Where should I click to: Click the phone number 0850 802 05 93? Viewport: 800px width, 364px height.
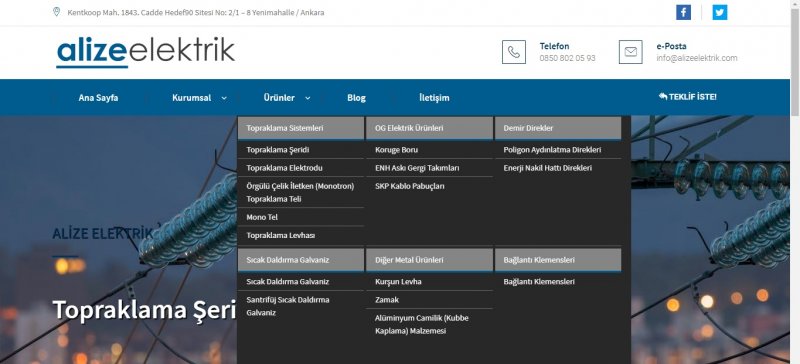[567, 58]
